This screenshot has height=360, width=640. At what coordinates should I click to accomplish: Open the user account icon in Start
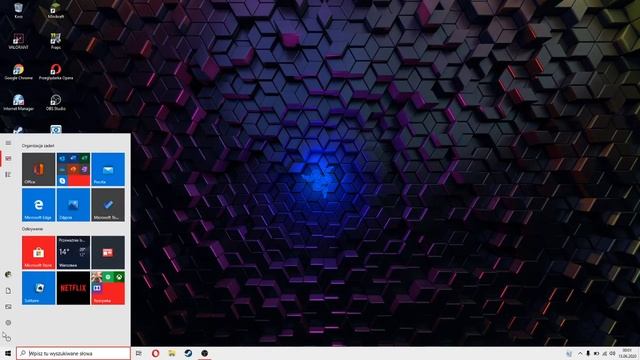coord(8,274)
